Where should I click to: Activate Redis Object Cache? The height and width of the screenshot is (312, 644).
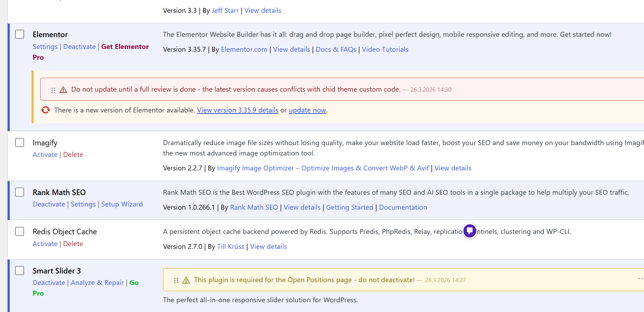pos(45,244)
